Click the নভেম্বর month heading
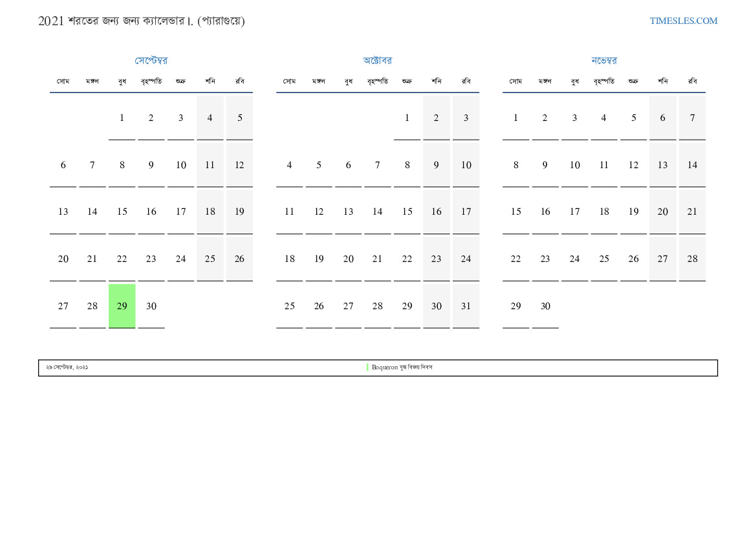Screen dimensions: 756x535 [x=603, y=61]
